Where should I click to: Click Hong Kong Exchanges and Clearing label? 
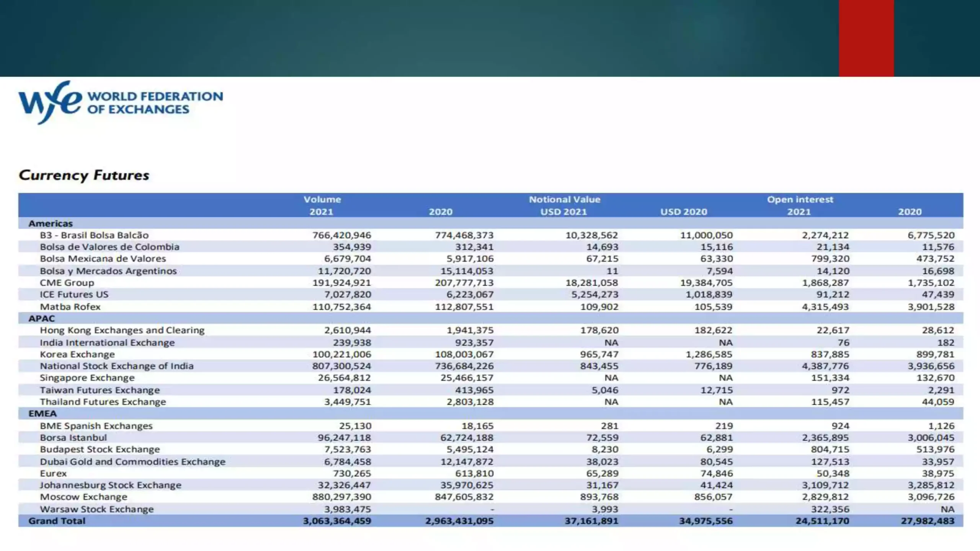pyautogui.click(x=122, y=330)
